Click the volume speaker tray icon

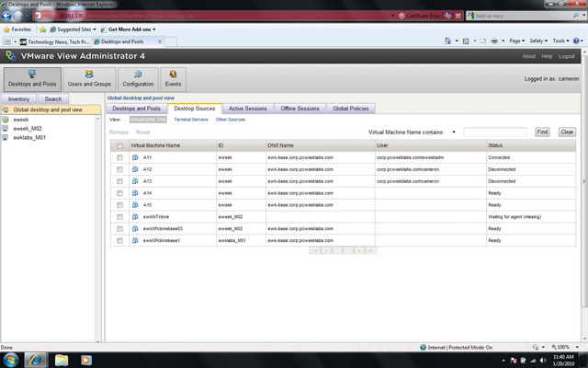(543, 361)
